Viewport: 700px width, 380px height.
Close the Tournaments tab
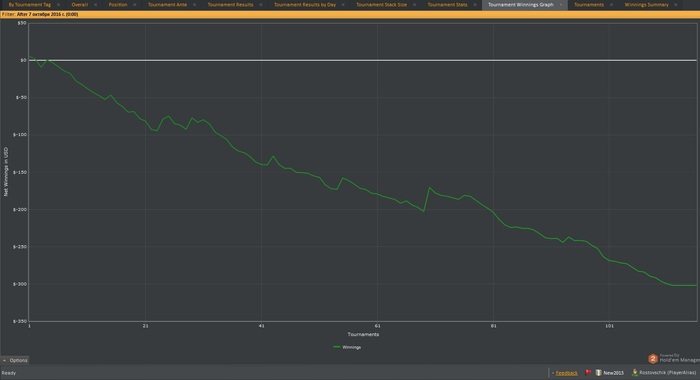point(611,5)
